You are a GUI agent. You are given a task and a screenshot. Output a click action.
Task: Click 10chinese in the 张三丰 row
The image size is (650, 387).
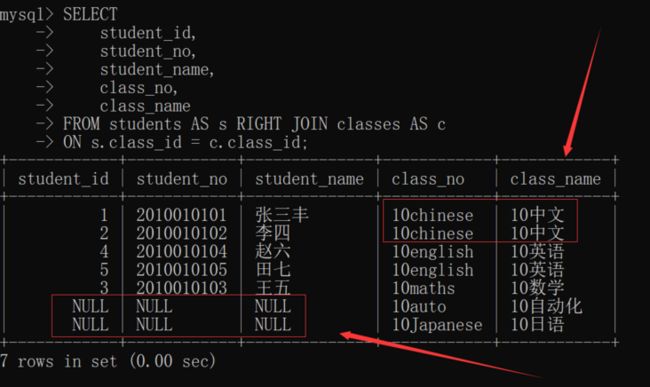tap(433, 215)
